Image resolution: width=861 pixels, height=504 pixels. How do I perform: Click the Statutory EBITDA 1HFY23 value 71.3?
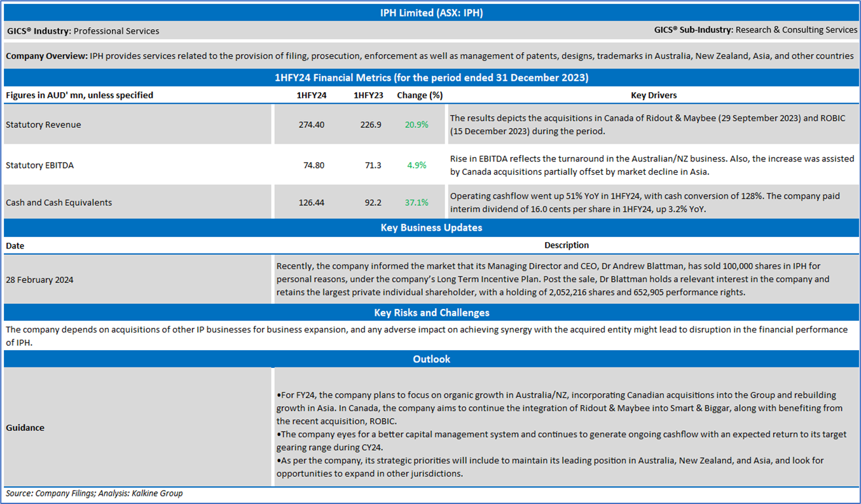pos(373,165)
